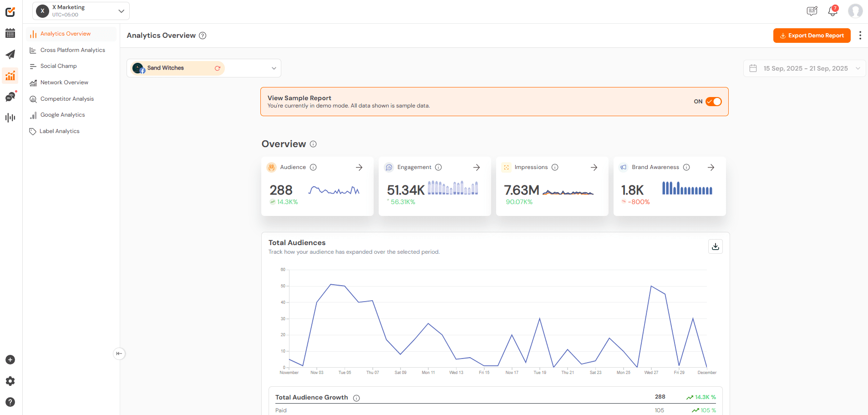Open the Sand Witches account selector dropdown
Viewport: 868px width, 415px height.
[273, 68]
